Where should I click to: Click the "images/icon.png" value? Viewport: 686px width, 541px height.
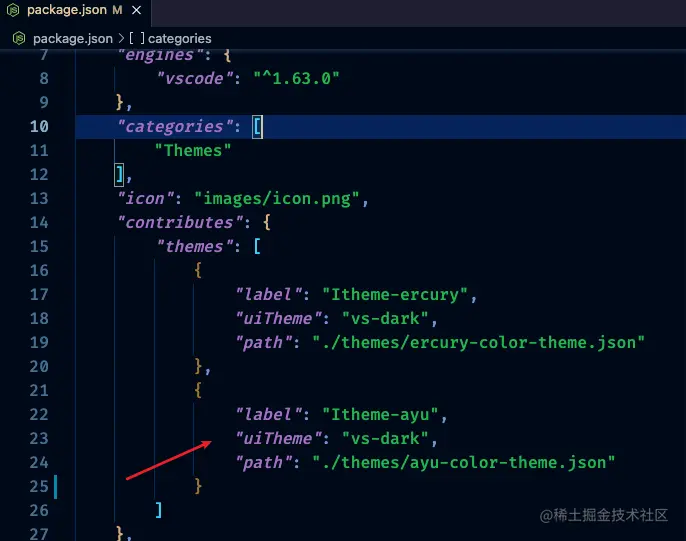(x=277, y=199)
